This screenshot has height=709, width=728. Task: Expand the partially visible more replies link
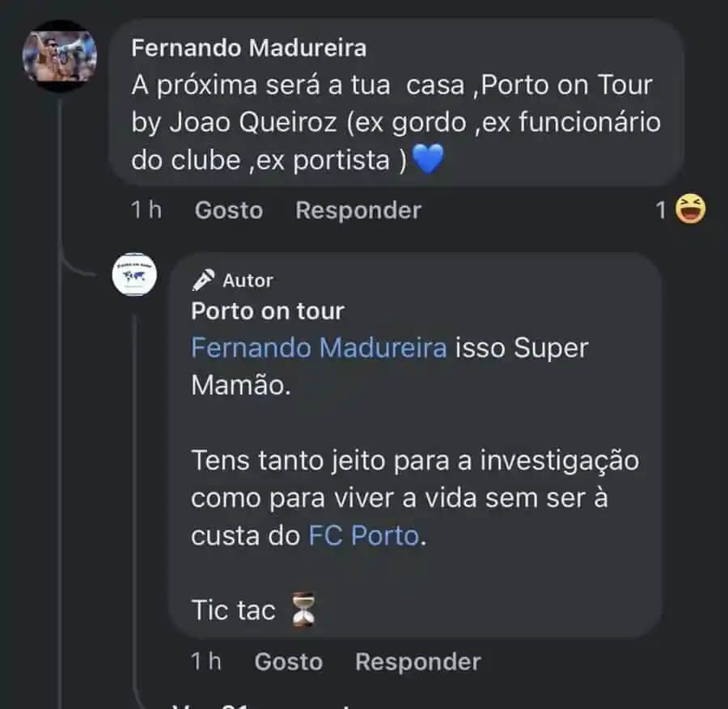coord(267,703)
